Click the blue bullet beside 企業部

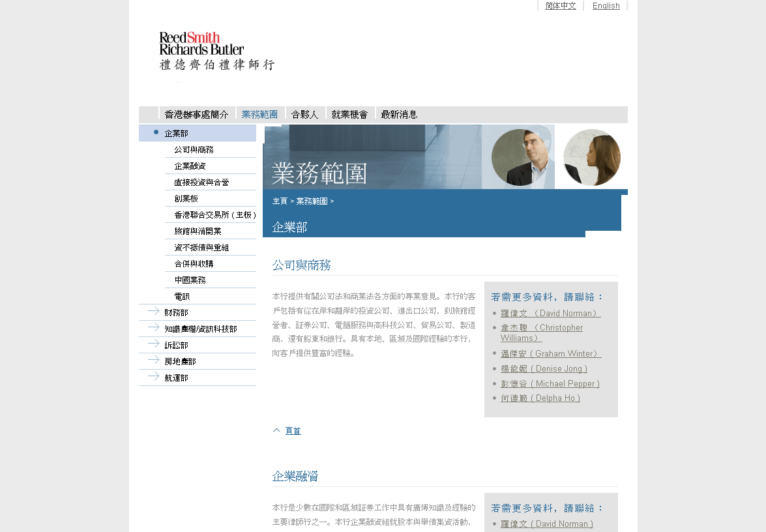pyautogui.click(x=156, y=132)
